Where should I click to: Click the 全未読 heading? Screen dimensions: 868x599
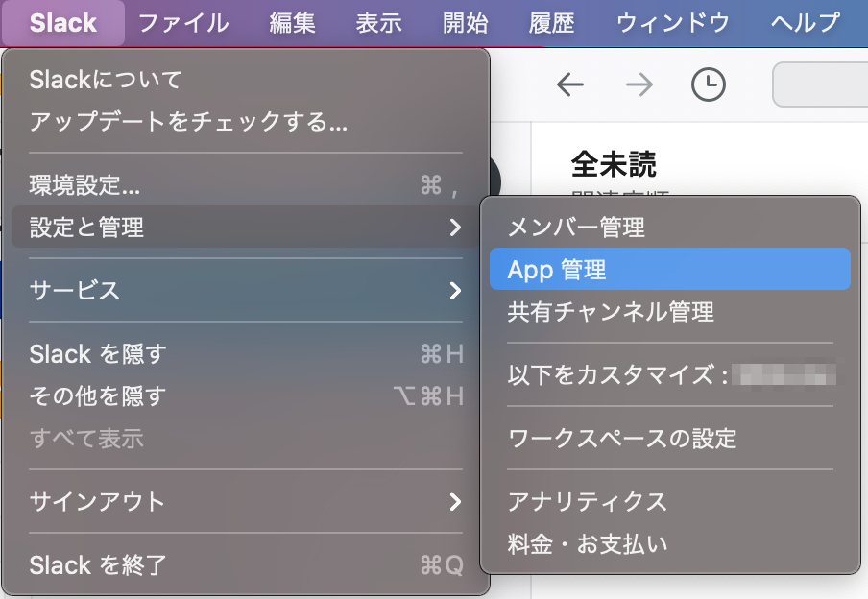point(614,164)
